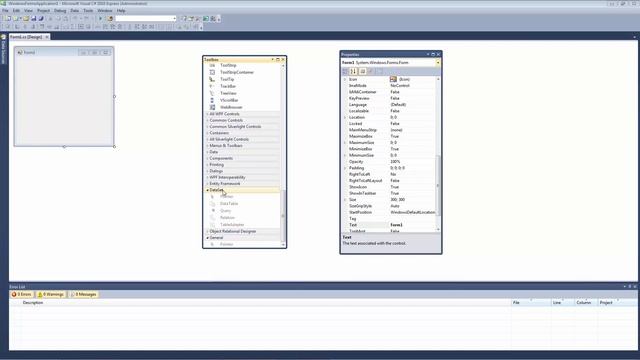The width and height of the screenshot is (640, 360).
Task: Click the Project column header in Error List
Action: click(x=618, y=303)
